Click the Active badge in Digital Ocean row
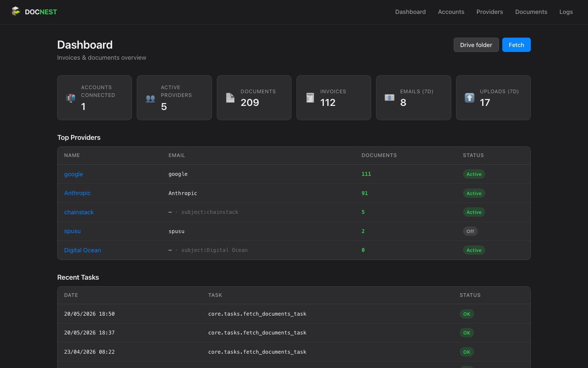Image resolution: width=588 pixels, height=368 pixels. (x=474, y=250)
